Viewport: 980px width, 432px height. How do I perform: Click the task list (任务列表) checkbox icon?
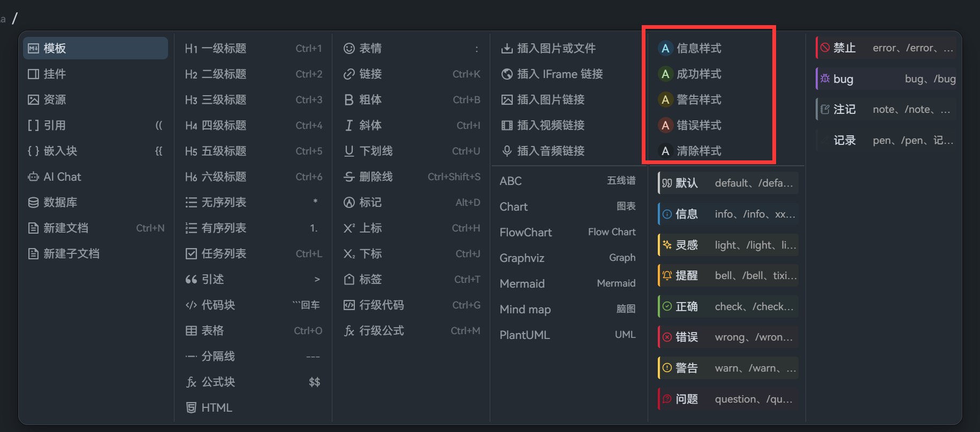coord(191,253)
